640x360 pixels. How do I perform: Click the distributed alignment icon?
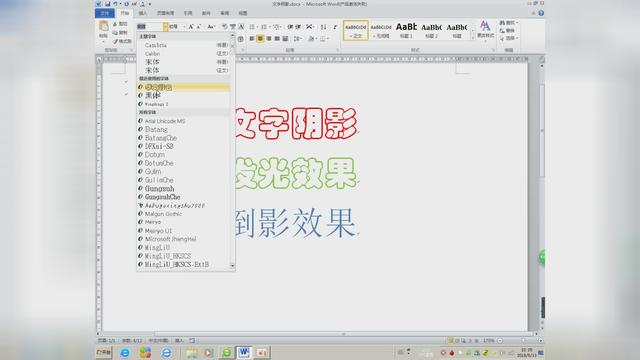click(x=285, y=38)
